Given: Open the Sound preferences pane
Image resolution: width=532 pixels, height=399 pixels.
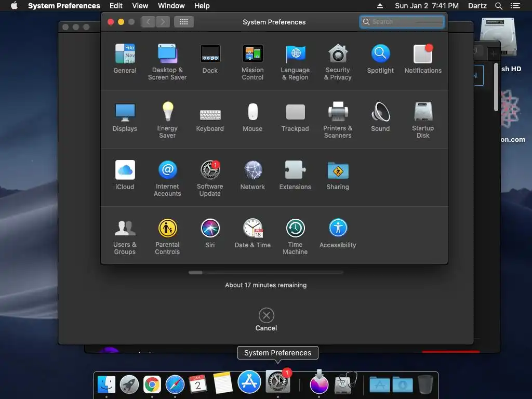Looking at the screenshot, I should point(380,117).
